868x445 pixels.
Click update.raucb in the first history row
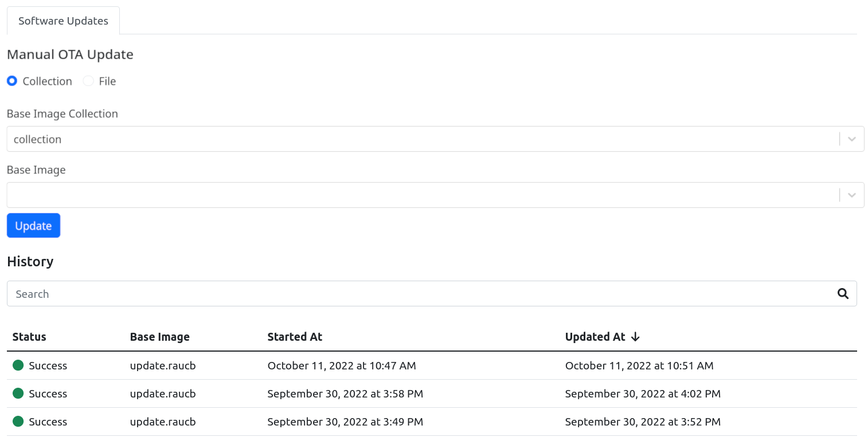pyautogui.click(x=163, y=365)
